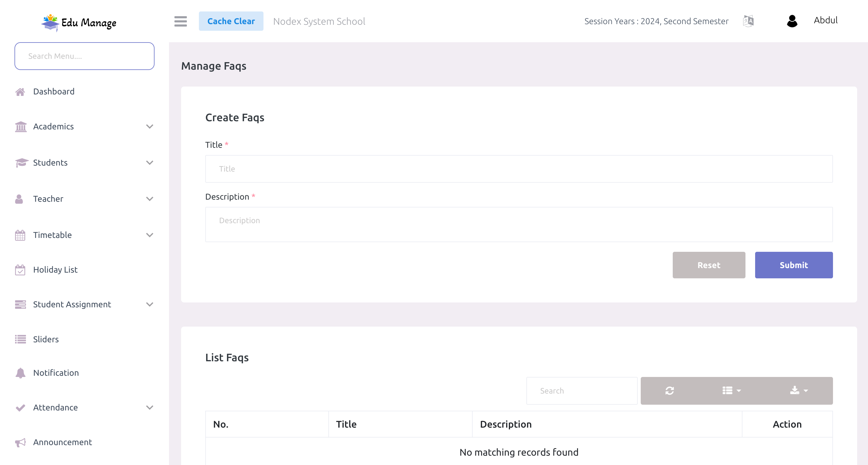Viewport: 868px width, 465px height.
Task: Click the refresh table icon
Action: (669, 391)
